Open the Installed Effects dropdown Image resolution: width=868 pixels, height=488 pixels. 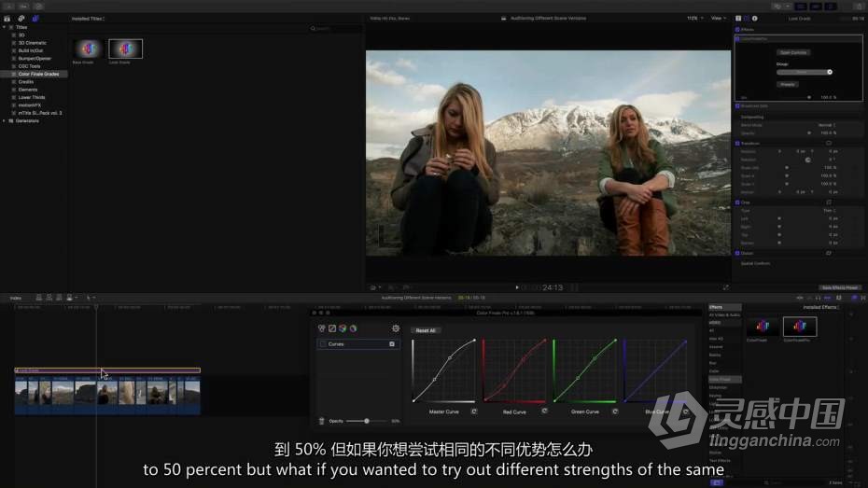821,307
